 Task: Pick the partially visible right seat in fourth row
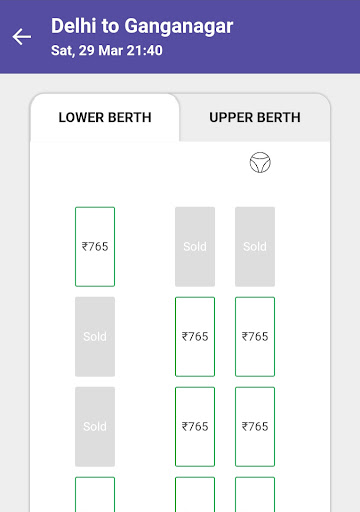tap(255, 494)
